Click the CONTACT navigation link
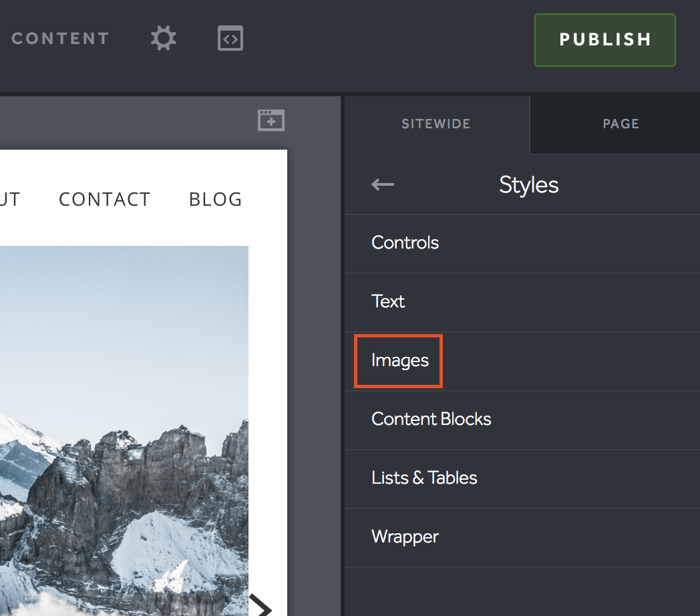 click(105, 199)
